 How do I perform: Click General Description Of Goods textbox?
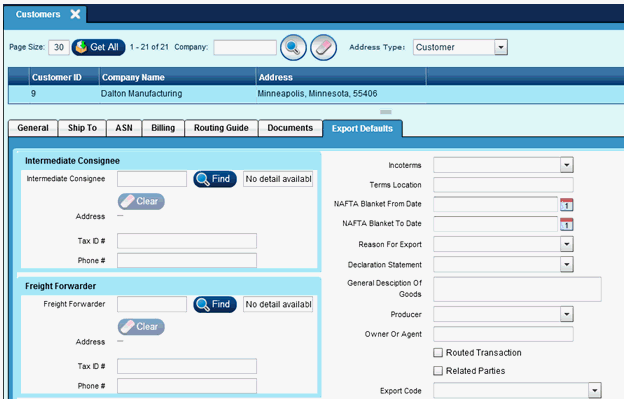point(517,289)
